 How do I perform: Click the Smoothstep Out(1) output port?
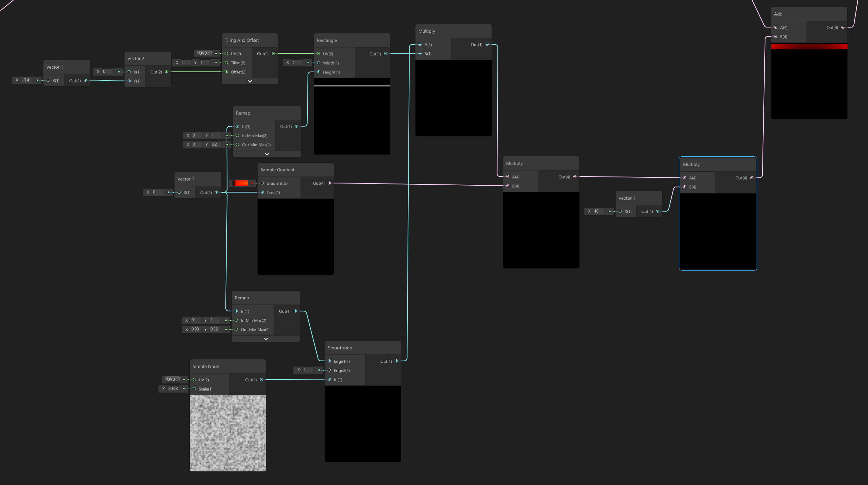click(x=396, y=361)
